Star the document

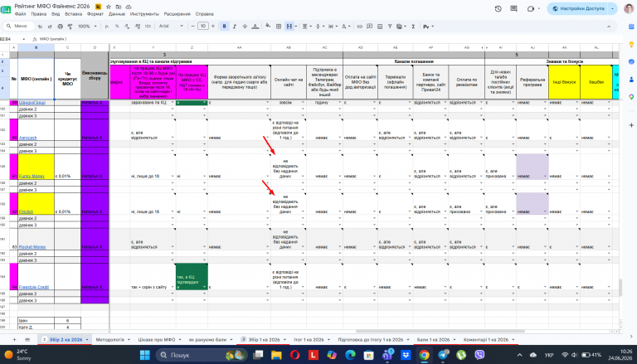(x=109, y=7)
